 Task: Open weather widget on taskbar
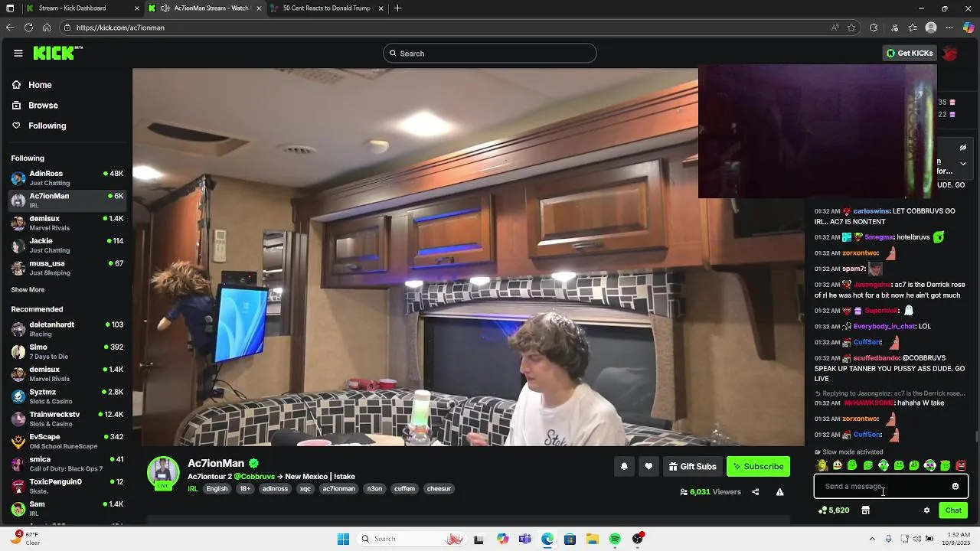(26, 539)
